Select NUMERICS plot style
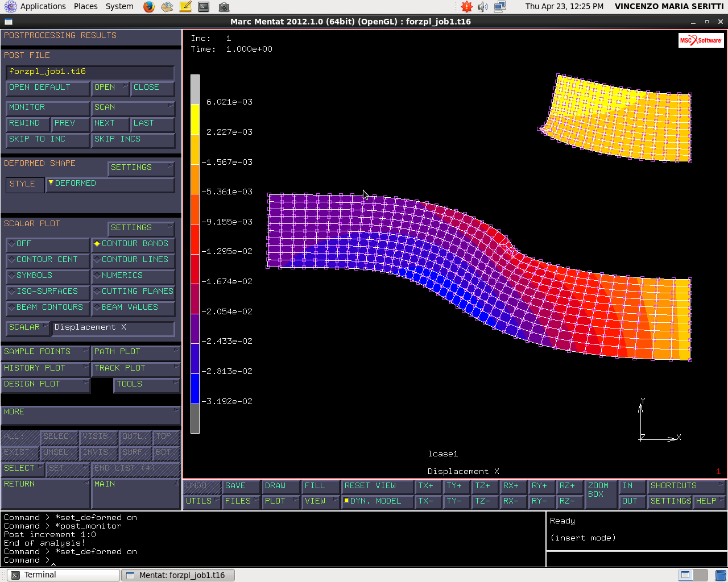This screenshot has width=728, height=582. pos(133,276)
